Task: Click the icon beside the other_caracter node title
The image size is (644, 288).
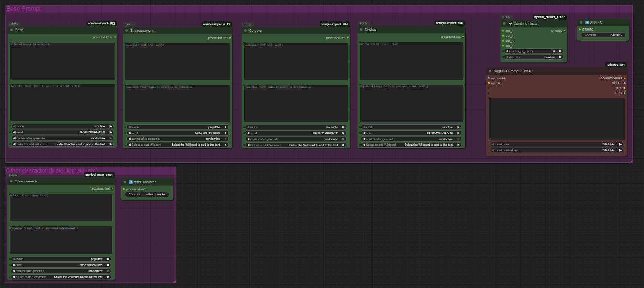Action: point(131,182)
